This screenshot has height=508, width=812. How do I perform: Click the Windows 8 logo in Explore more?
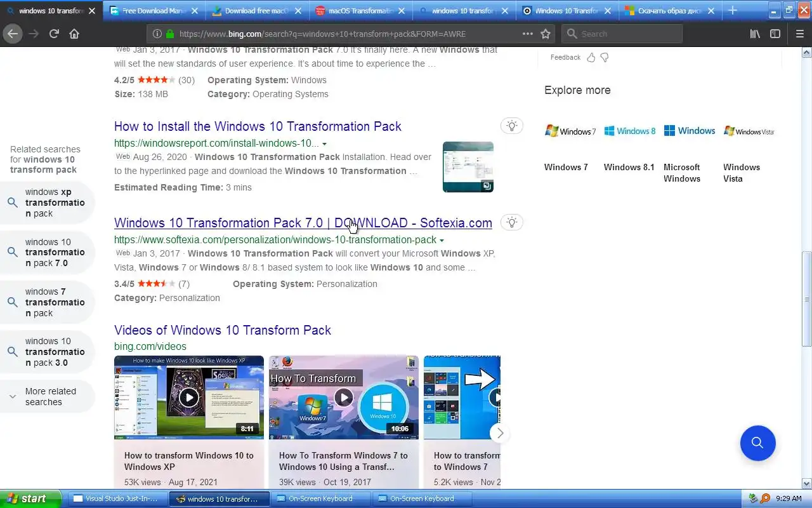629,131
